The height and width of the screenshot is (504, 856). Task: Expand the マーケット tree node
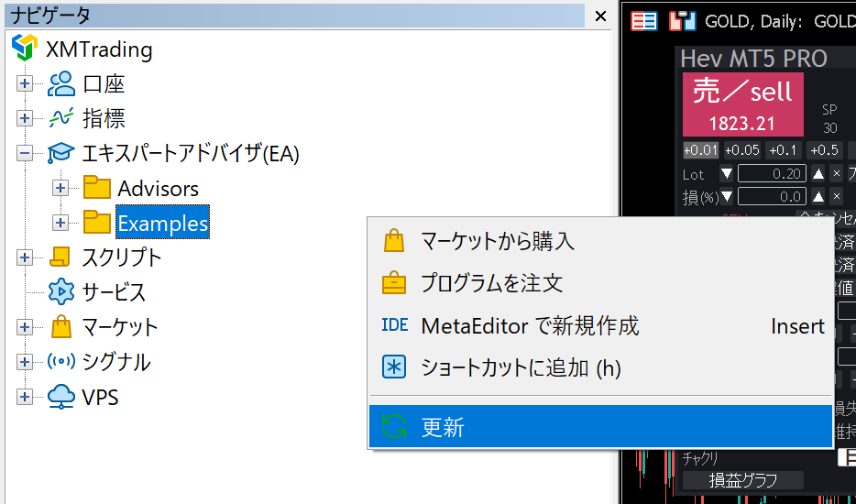(25, 326)
